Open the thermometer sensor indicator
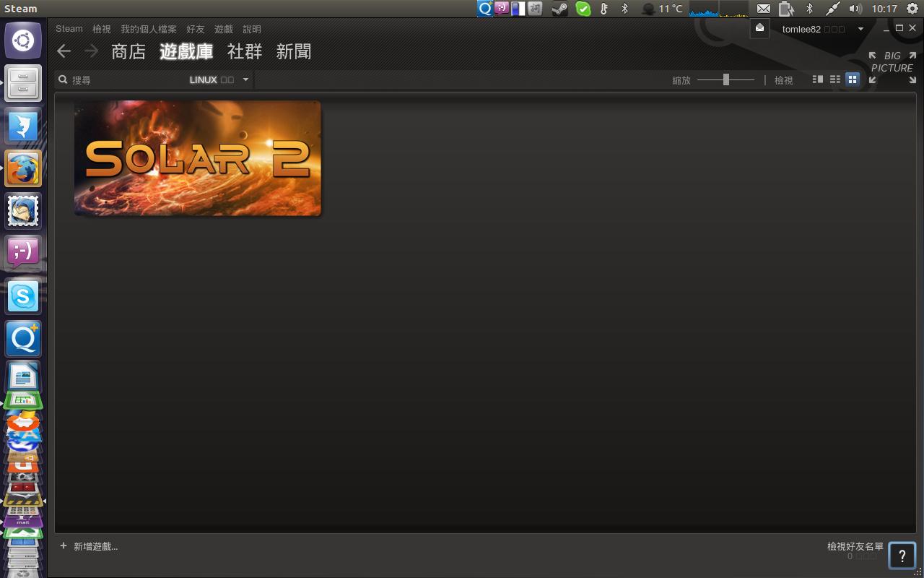Viewport: 924px width, 578px height. [604, 9]
